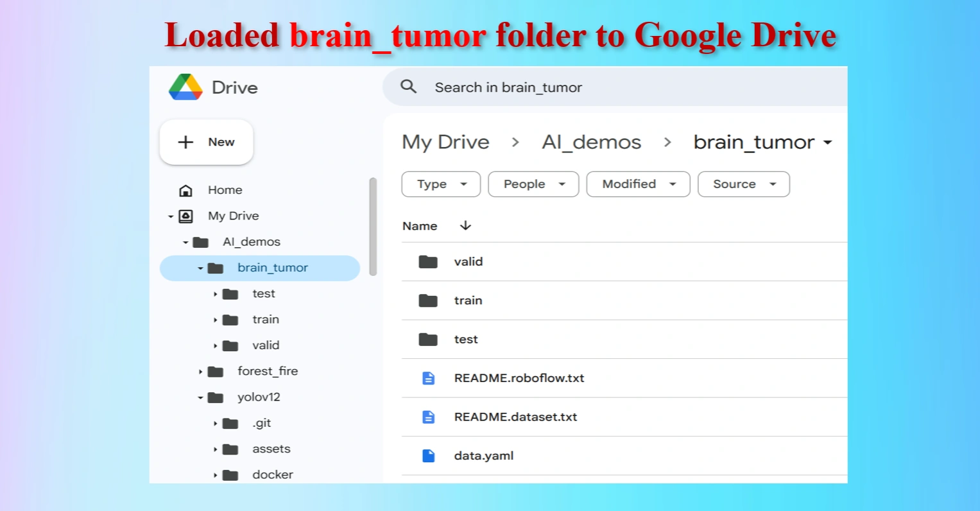This screenshot has width=980, height=511.
Task: Expand the .git tree node
Action: [215, 424]
